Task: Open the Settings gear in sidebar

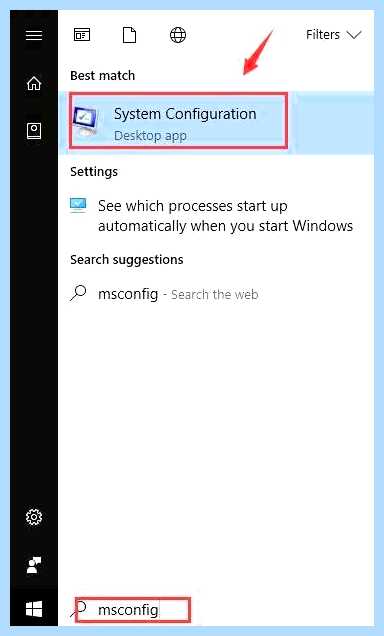Action: pyautogui.click(x=34, y=517)
